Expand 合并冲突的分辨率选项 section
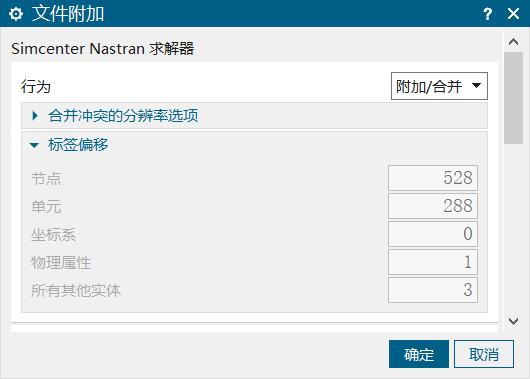The height and width of the screenshot is (379, 530). (254, 116)
